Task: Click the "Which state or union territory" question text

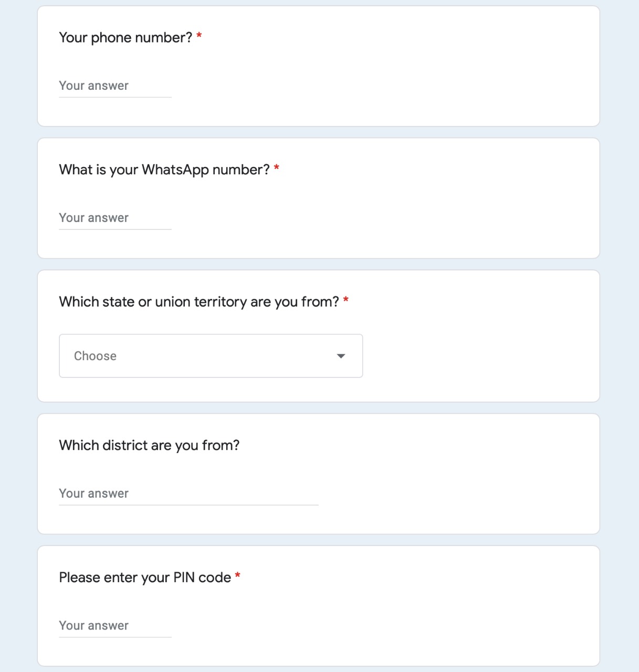Action: (198, 302)
